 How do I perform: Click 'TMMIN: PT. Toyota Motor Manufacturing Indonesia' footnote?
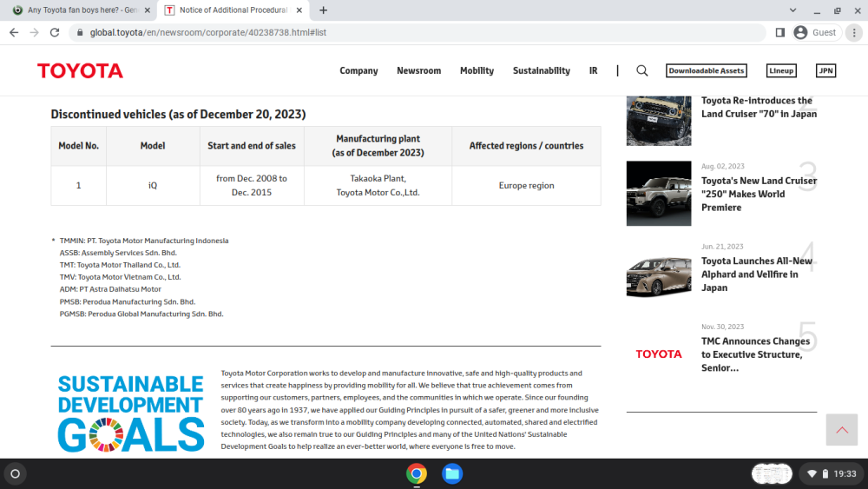tap(144, 241)
